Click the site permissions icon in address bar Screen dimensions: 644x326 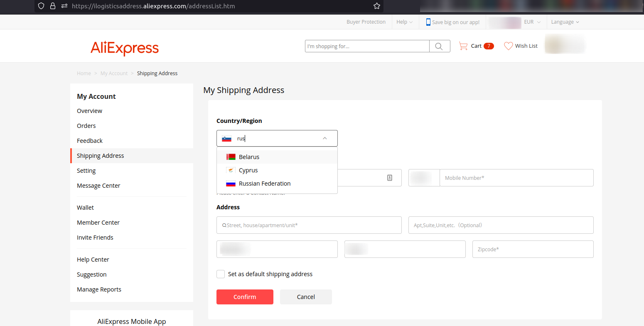point(64,6)
